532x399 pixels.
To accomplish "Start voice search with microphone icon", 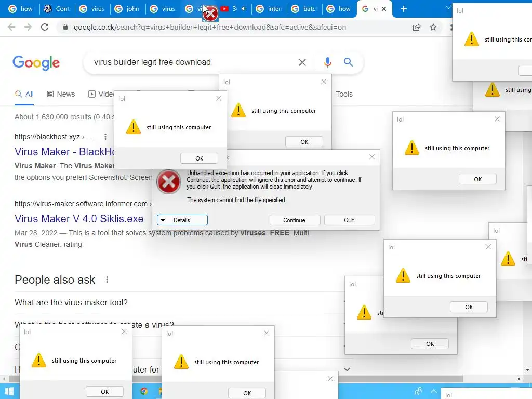I will [327, 62].
